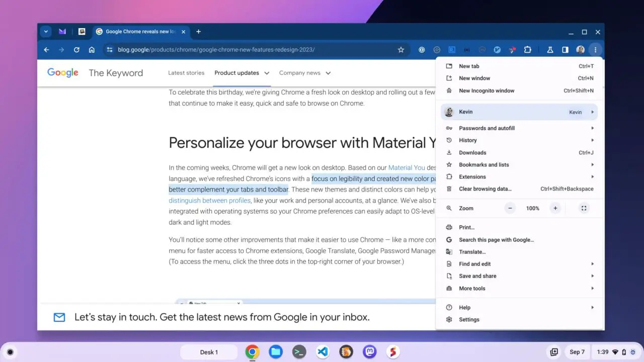
Task: Expand Save and share submenu
Action: (519, 276)
